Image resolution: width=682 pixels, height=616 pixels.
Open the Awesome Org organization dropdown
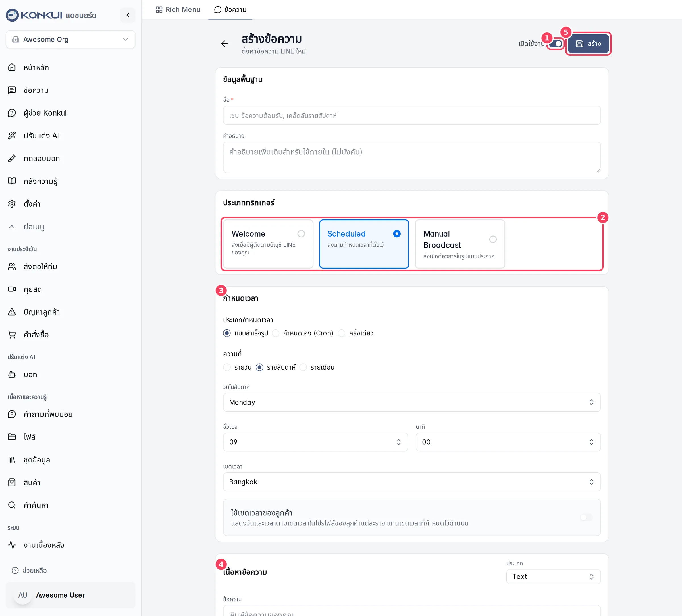(x=70, y=39)
